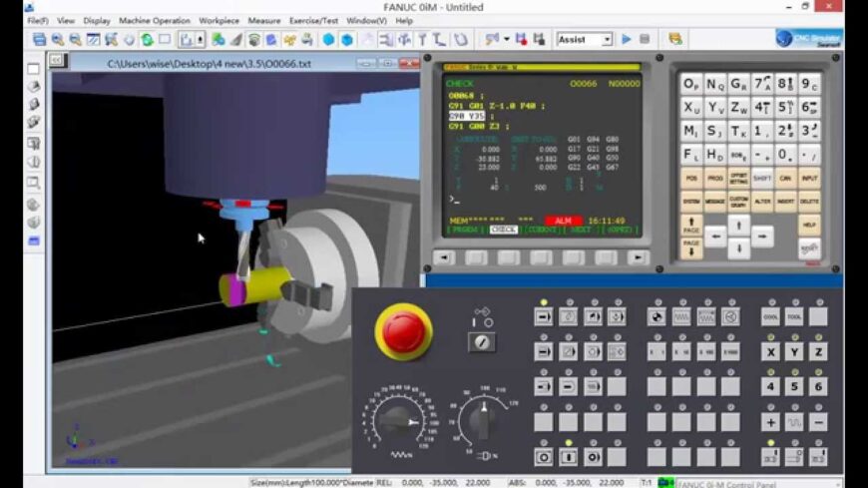This screenshot has width=868, height=488.
Task: Open the dropdown arrow next to flag tool
Action: (506, 39)
